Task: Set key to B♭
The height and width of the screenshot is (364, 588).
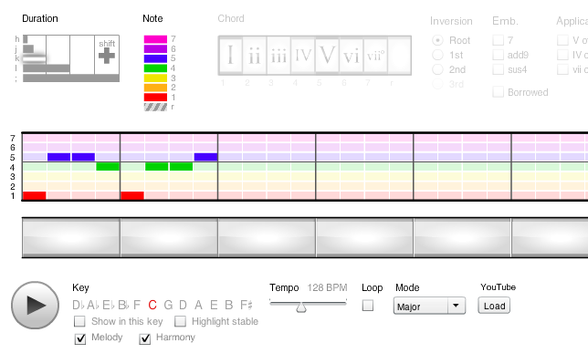Action: click(124, 305)
